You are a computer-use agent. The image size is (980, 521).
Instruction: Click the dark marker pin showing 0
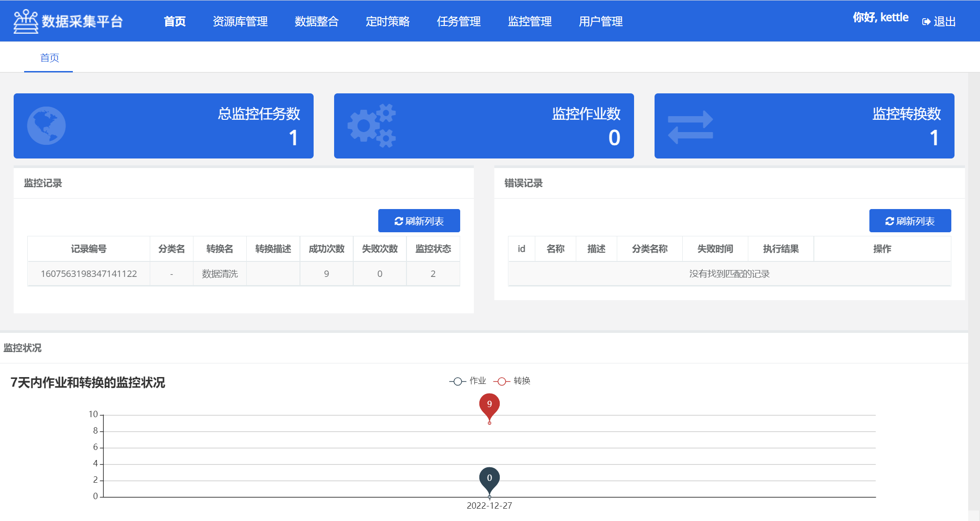[489, 478]
